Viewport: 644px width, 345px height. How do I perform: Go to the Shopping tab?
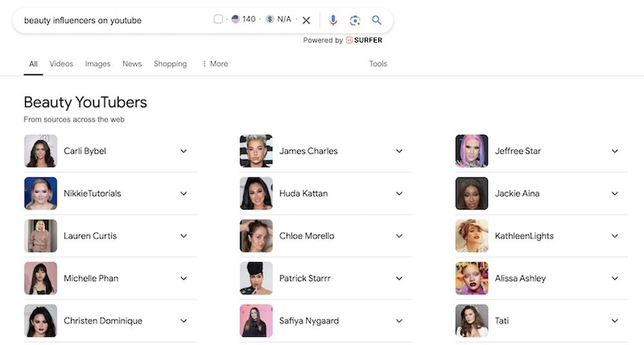coord(171,64)
